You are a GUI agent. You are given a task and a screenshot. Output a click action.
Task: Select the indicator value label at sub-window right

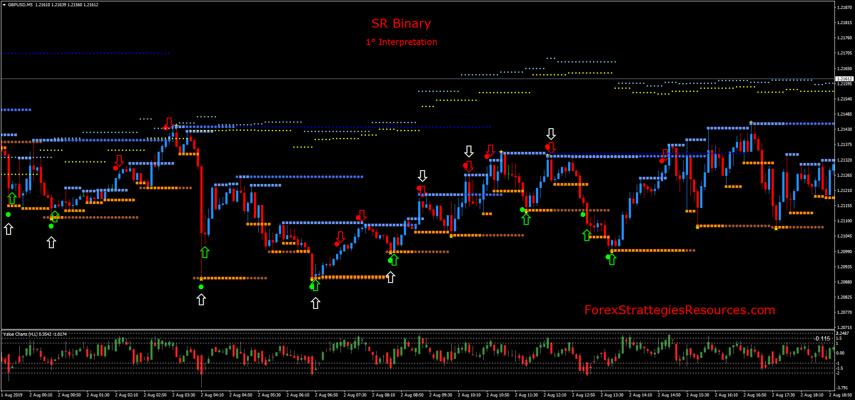(x=822, y=339)
